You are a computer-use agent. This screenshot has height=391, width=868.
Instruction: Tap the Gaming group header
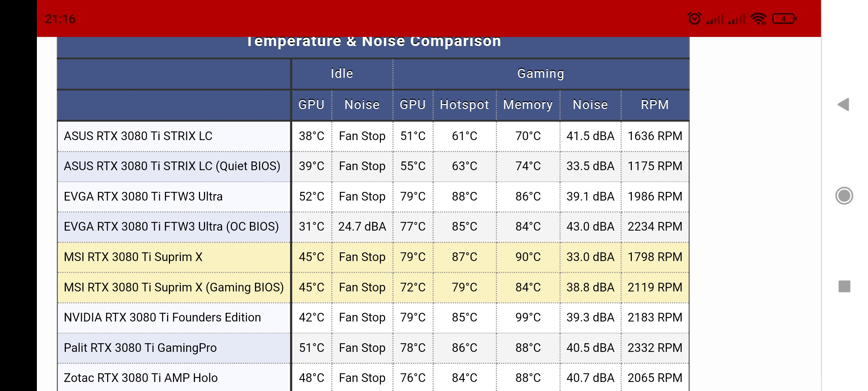click(x=541, y=73)
